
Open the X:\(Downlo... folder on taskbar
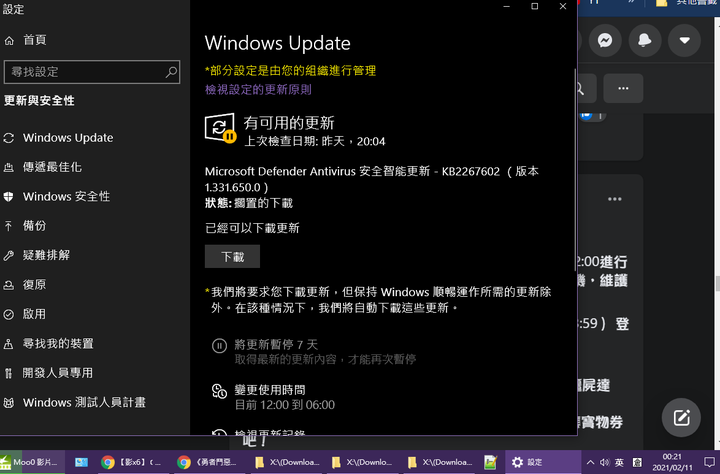point(363,462)
